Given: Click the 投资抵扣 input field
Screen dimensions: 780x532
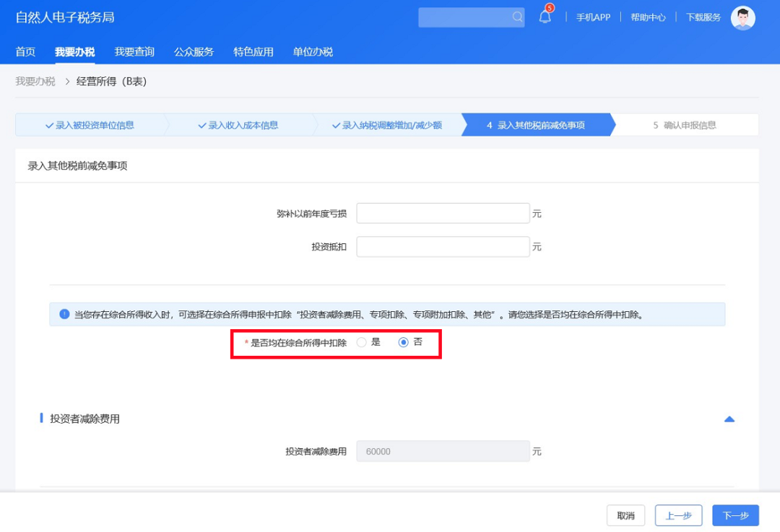Looking at the screenshot, I should 443,247.
